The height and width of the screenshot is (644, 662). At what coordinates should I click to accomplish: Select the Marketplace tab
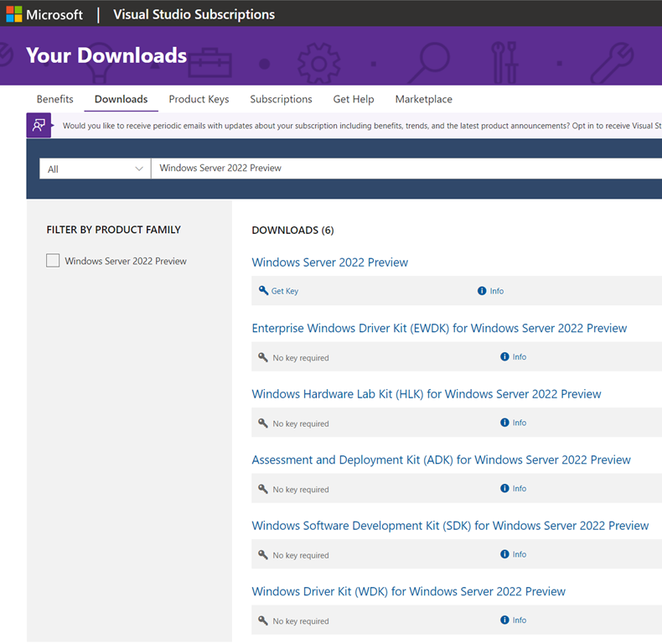423,99
